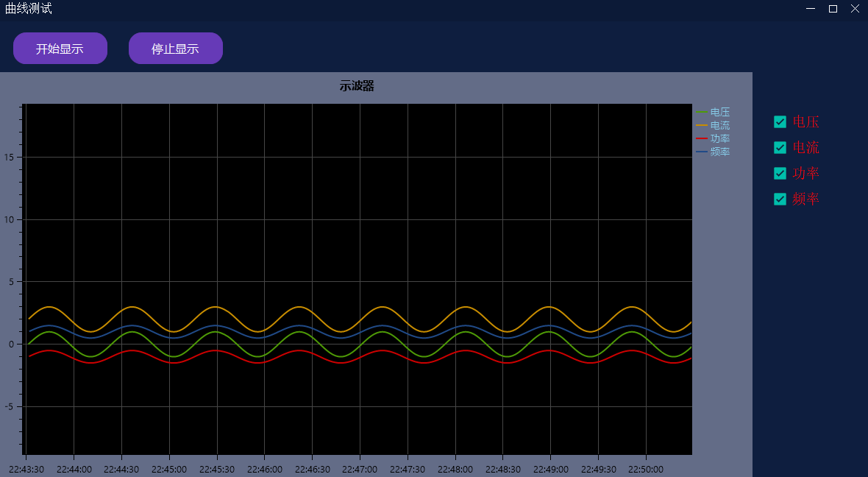Maximize the 曲线测试 window

pos(833,9)
